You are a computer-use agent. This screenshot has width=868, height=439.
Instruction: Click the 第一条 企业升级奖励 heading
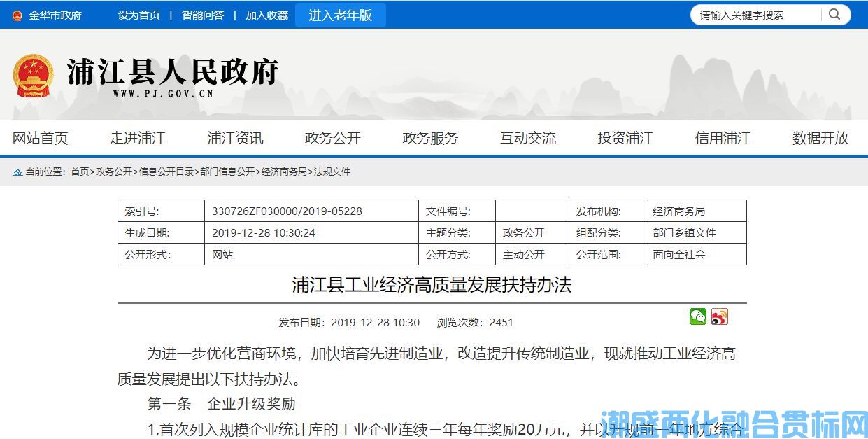[x=221, y=404]
